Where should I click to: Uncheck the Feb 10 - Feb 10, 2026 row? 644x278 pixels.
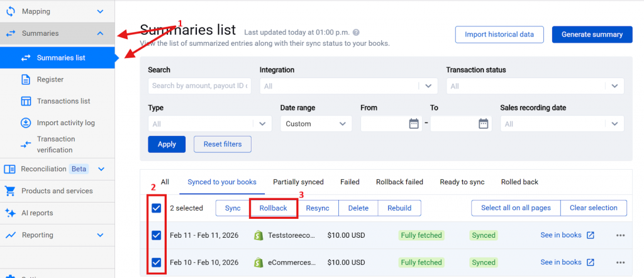[x=157, y=262]
